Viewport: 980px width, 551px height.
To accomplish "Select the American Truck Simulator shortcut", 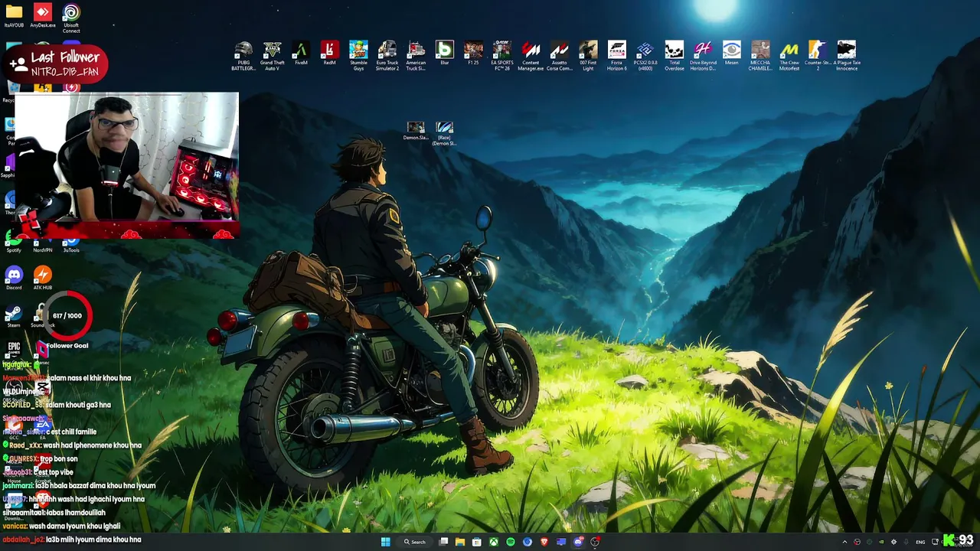I will tap(416, 56).
